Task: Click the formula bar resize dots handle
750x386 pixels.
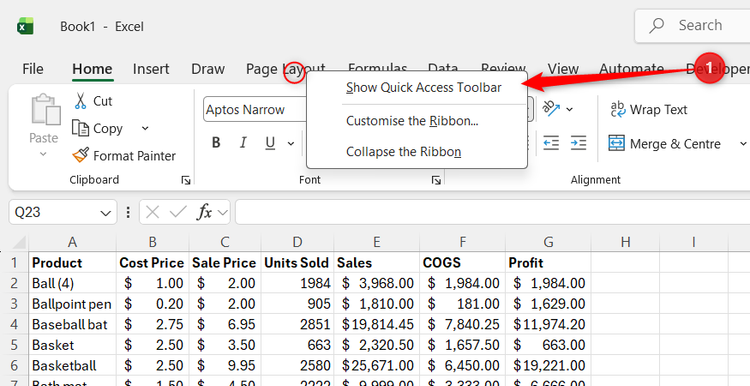Action: [x=128, y=212]
